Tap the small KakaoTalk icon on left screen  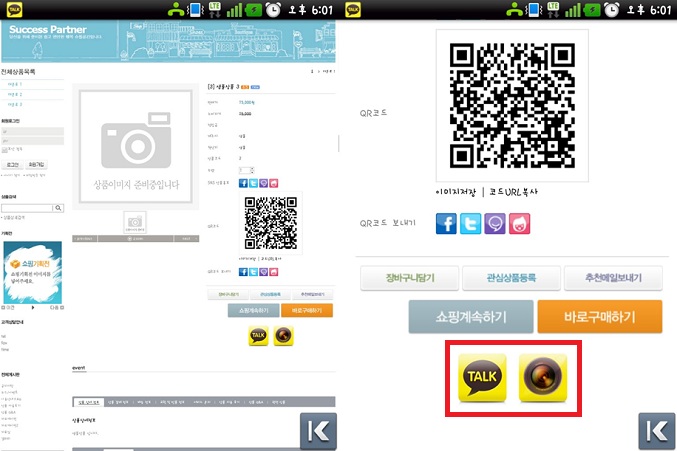(258, 336)
